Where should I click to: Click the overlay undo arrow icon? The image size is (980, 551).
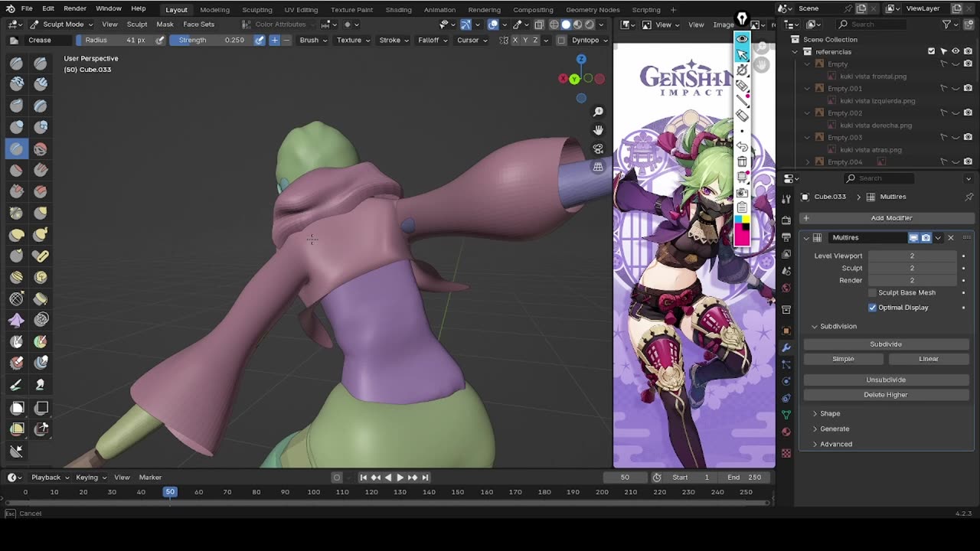point(742,145)
